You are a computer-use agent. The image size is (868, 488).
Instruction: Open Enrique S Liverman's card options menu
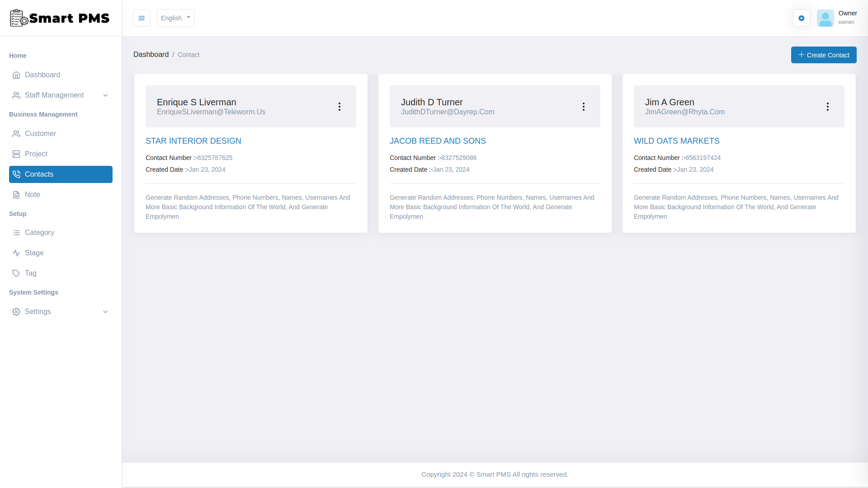point(340,106)
